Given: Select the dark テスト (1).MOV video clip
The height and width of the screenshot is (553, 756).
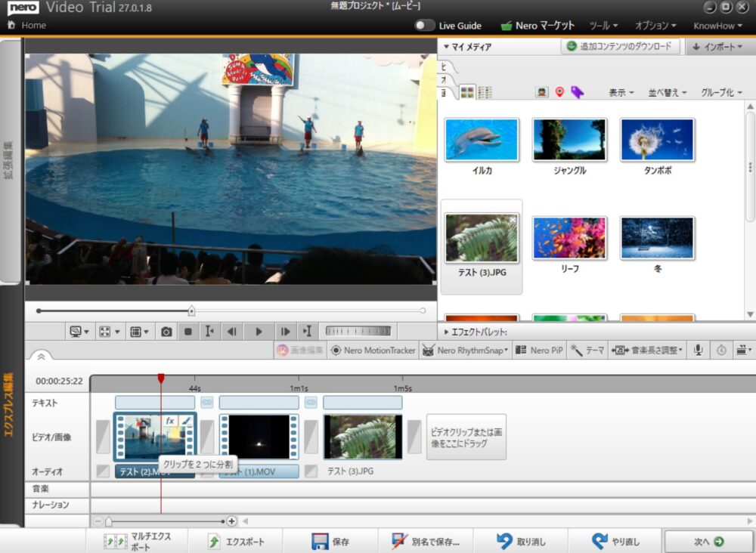Looking at the screenshot, I should coord(259,437).
